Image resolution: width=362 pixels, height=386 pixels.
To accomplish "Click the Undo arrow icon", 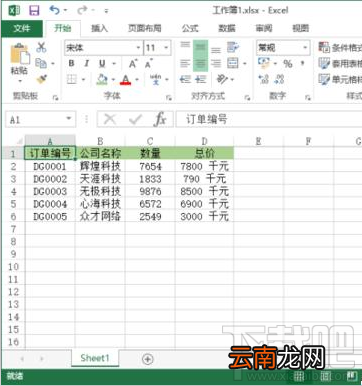I will click(x=55, y=10).
